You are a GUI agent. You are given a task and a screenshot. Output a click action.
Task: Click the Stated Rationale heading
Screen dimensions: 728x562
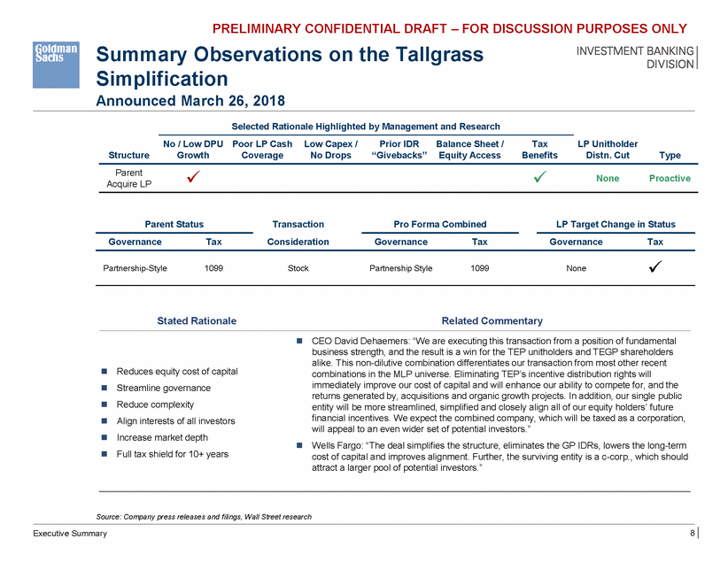click(x=197, y=320)
